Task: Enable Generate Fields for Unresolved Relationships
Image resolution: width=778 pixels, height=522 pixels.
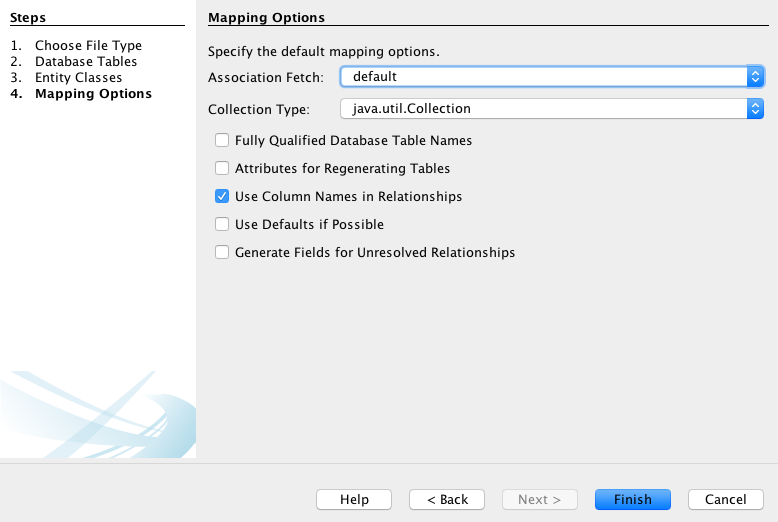Action: click(x=222, y=253)
